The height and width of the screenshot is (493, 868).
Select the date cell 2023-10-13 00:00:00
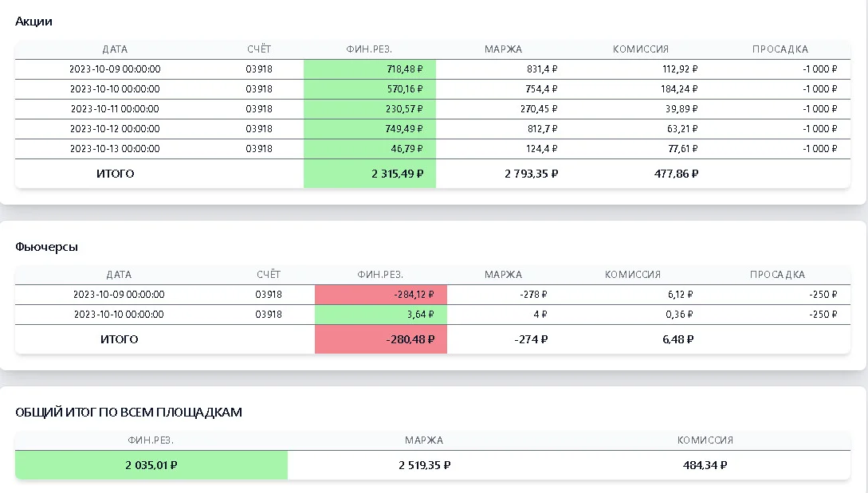pos(115,149)
